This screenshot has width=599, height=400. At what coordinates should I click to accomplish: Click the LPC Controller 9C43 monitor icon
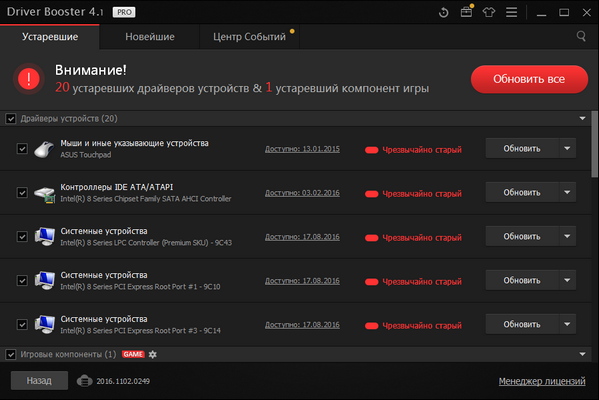coord(45,237)
